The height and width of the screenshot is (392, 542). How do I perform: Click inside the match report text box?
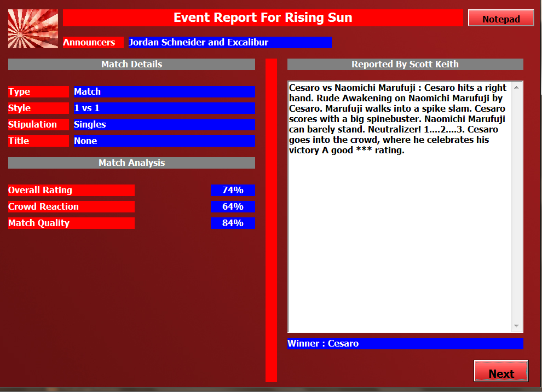[400, 207]
